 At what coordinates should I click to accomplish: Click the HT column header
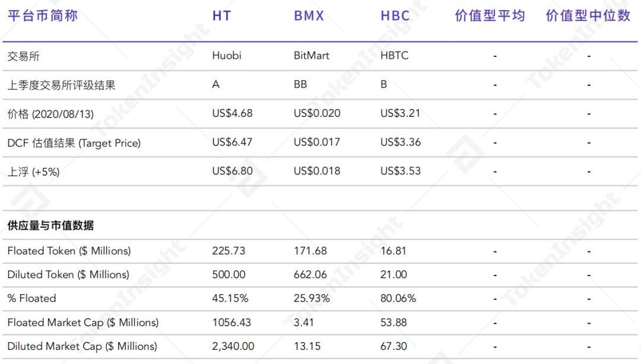tap(221, 16)
